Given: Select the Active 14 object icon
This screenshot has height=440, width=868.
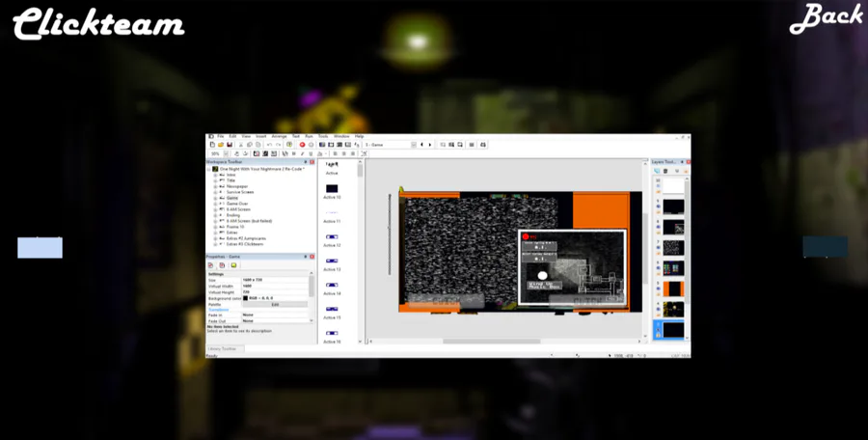Looking at the screenshot, I should pyautogui.click(x=332, y=285).
